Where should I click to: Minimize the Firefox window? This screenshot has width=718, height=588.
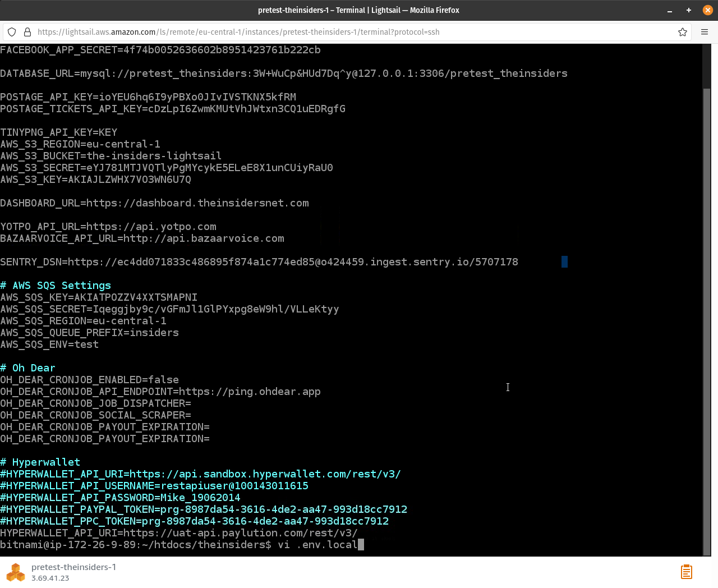[669, 10]
